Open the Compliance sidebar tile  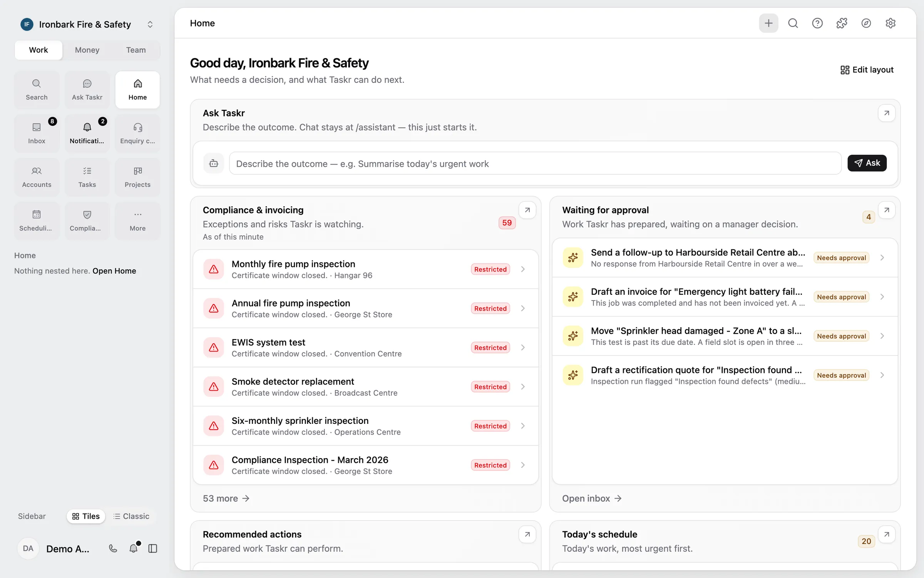click(x=87, y=221)
